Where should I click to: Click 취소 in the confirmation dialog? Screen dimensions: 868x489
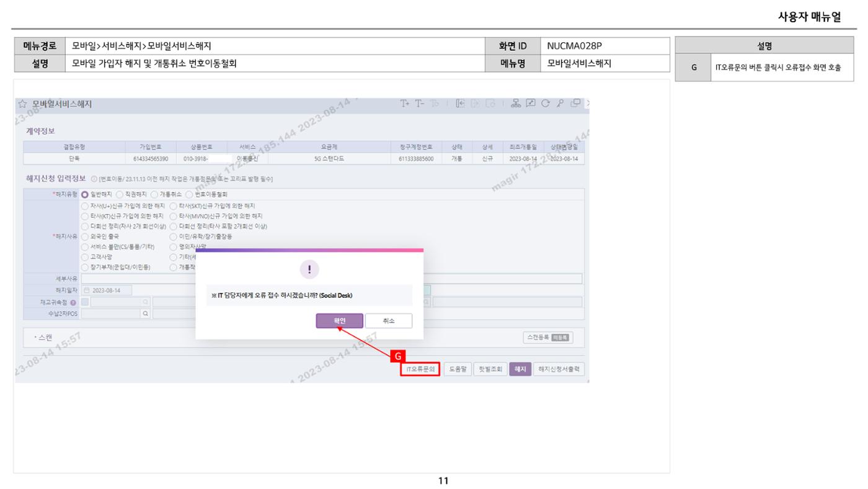pyautogui.click(x=389, y=320)
